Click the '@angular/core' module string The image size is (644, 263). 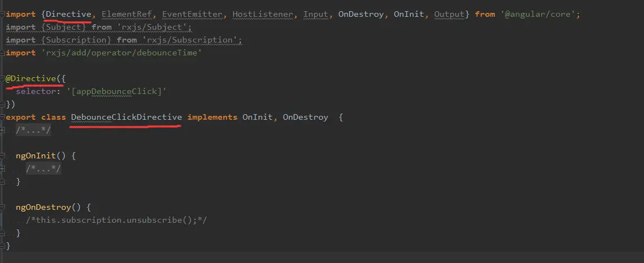[x=538, y=15]
